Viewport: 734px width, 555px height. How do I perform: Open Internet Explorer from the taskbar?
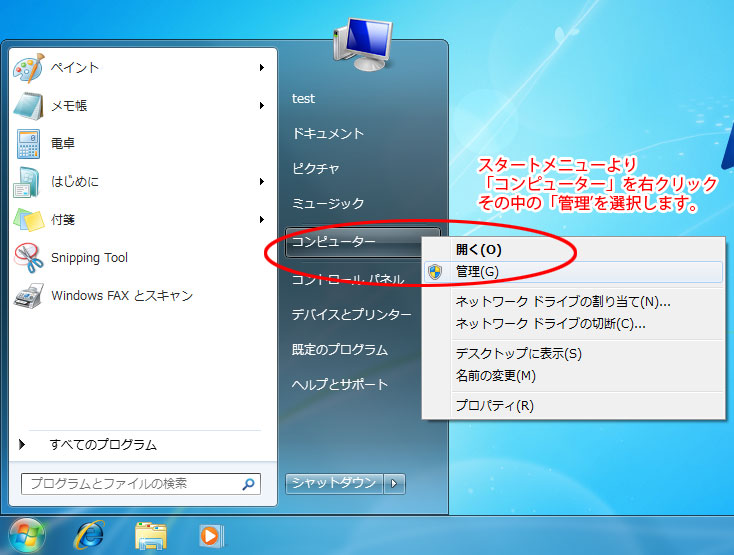tap(89, 535)
